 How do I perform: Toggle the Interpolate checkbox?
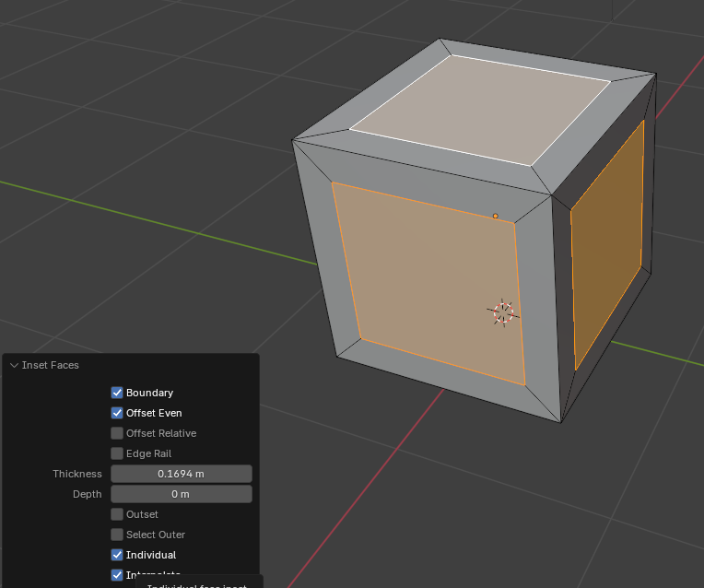click(117, 575)
